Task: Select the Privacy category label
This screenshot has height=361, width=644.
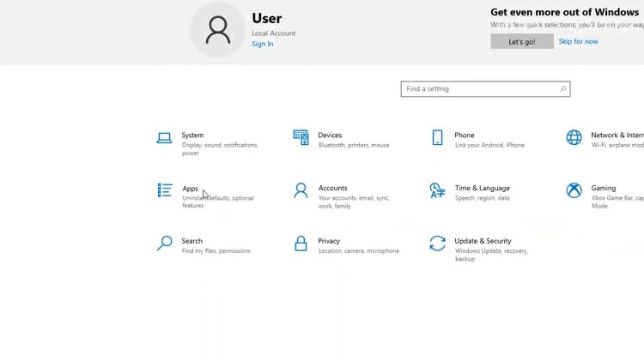Action: point(329,241)
